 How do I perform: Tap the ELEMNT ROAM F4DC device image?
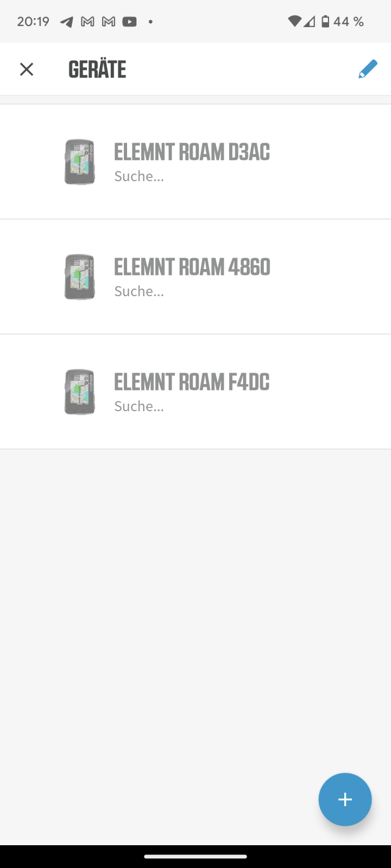(80, 392)
